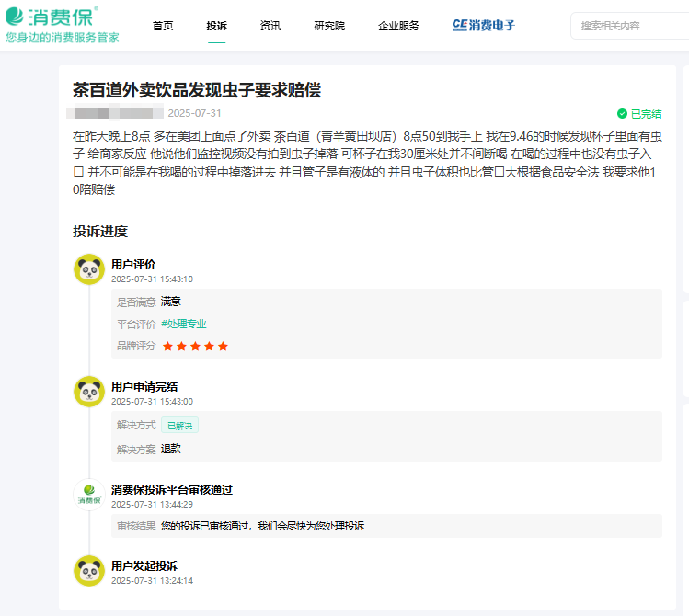Click the post date 2025-07-31
This screenshot has width=689, height=616.
[194, 113]
